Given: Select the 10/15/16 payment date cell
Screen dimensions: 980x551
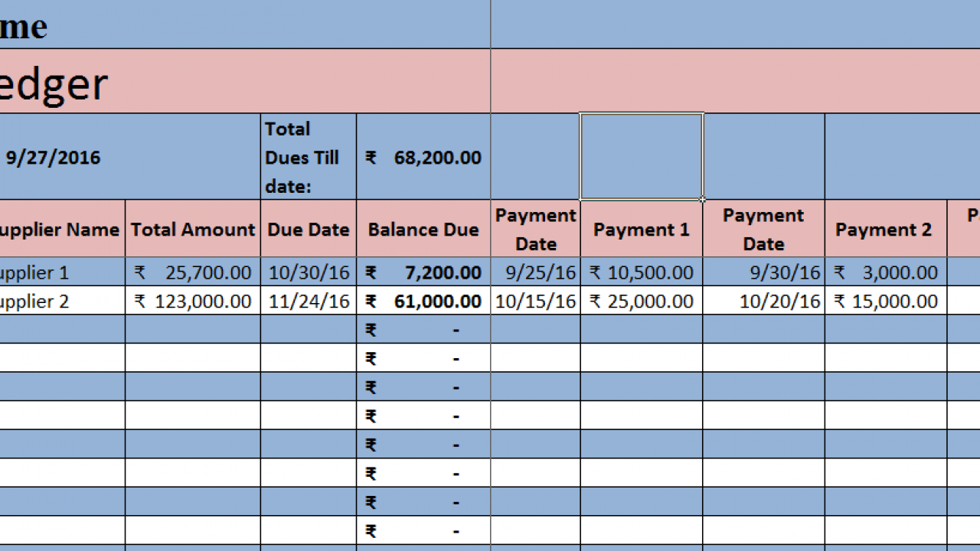Looking at the screenshot, I should coord(536,301).
